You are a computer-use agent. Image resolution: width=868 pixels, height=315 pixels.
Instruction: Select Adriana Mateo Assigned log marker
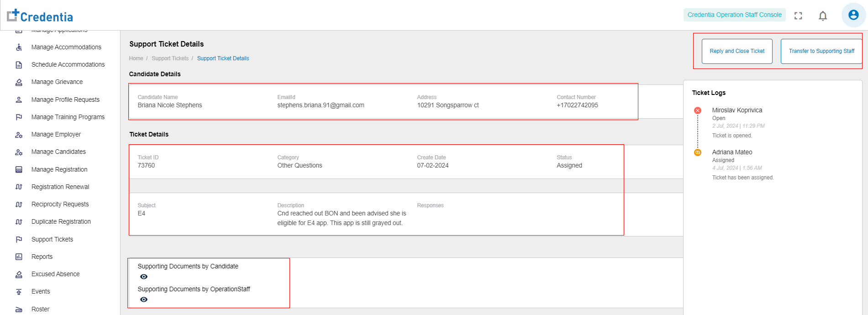coord(698,152)
